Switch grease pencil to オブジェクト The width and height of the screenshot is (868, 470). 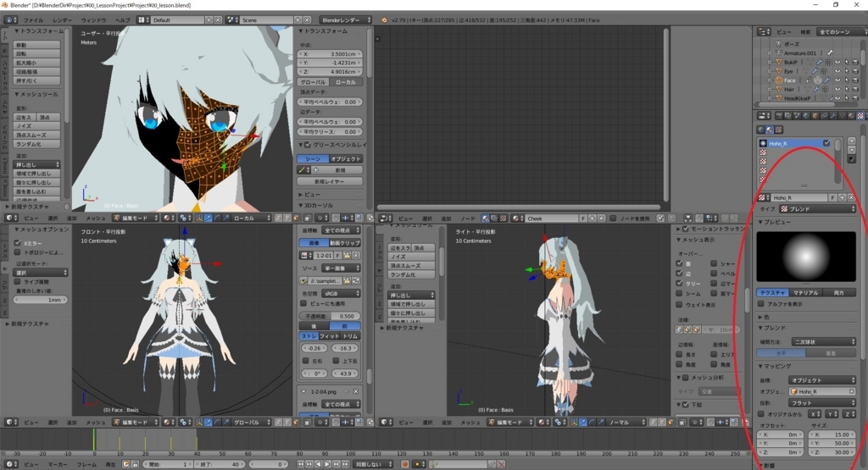click(x=346, y=158)
